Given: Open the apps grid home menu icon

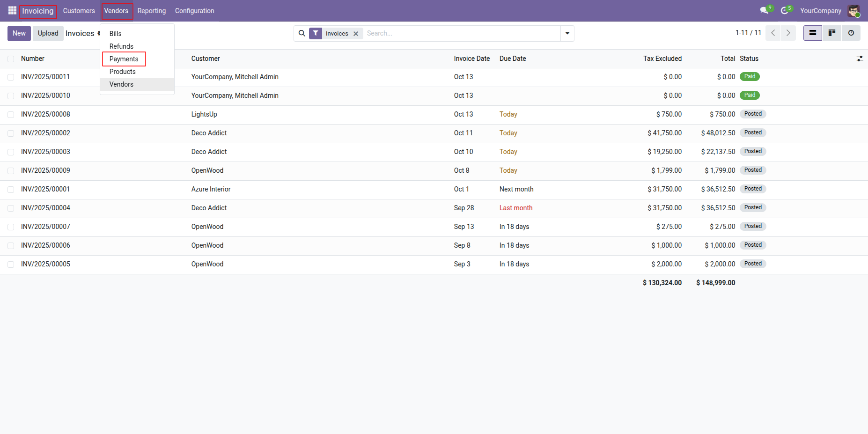Looking at the screenshot, I should tap(12, 10).
